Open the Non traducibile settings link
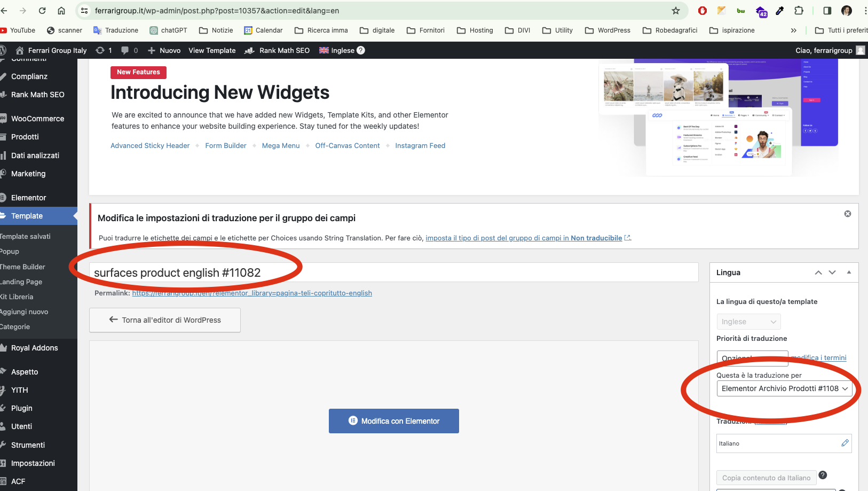The image size is (868, 491). (x=524, y=238)
